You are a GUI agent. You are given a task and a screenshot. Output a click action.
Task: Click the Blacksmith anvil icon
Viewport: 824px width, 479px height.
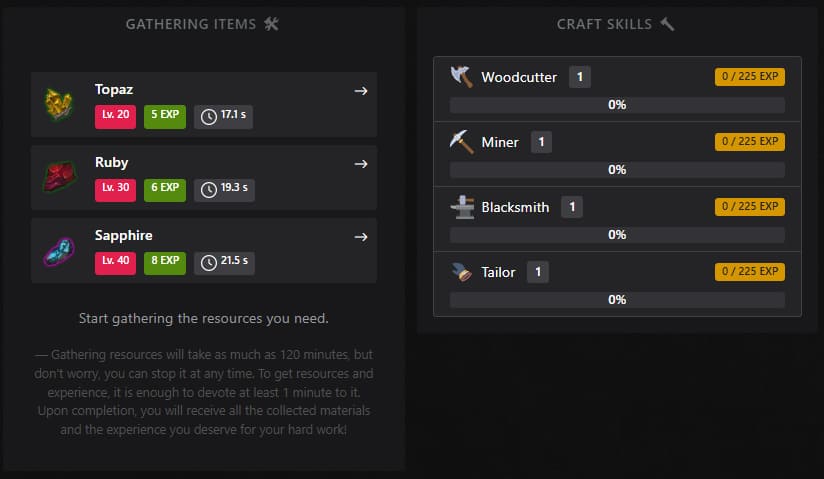pos(462,207)
